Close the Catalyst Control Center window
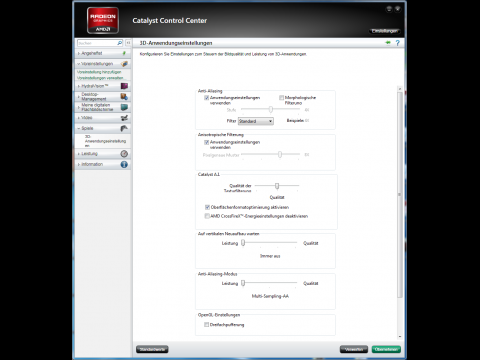 point(398,9)
